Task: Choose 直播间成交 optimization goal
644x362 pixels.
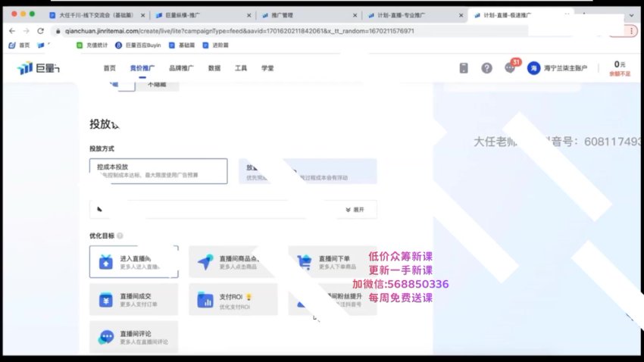Action: point(133,300)
